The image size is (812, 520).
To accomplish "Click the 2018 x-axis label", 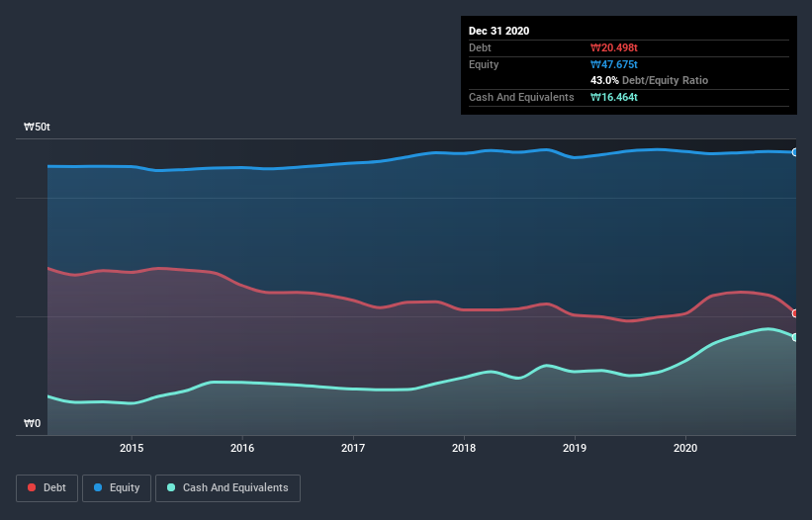I will [464, 448].
